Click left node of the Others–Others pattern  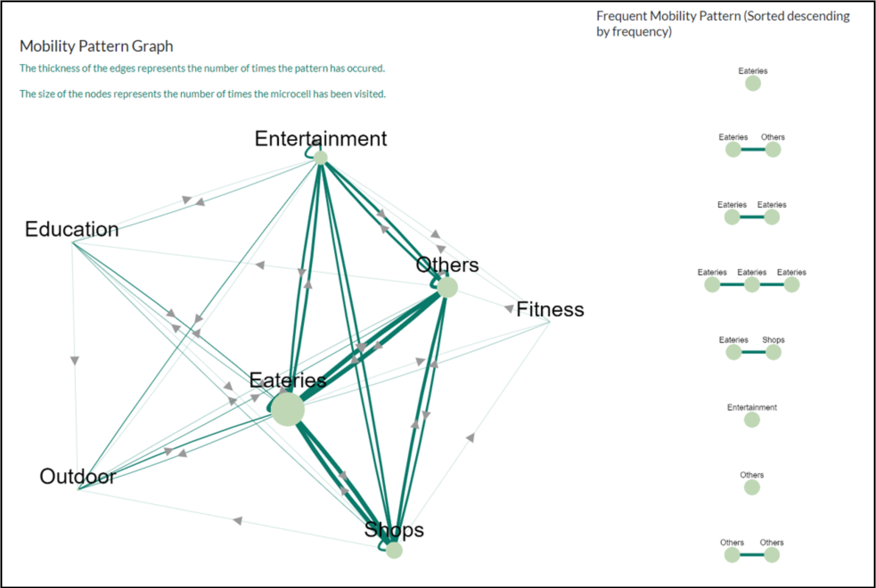pyautogui.click(x=732, y=555)
